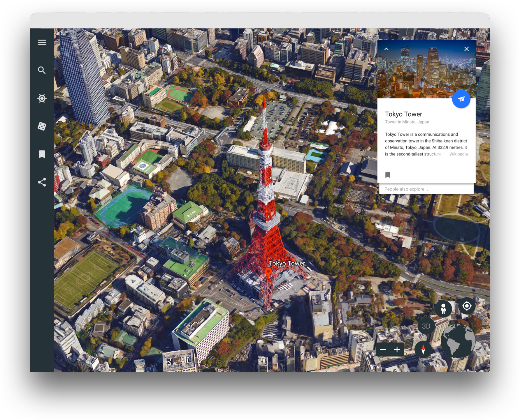Open the hamburger main menu
The height and width of the screenshot is (420, 520).
(42, 43)
